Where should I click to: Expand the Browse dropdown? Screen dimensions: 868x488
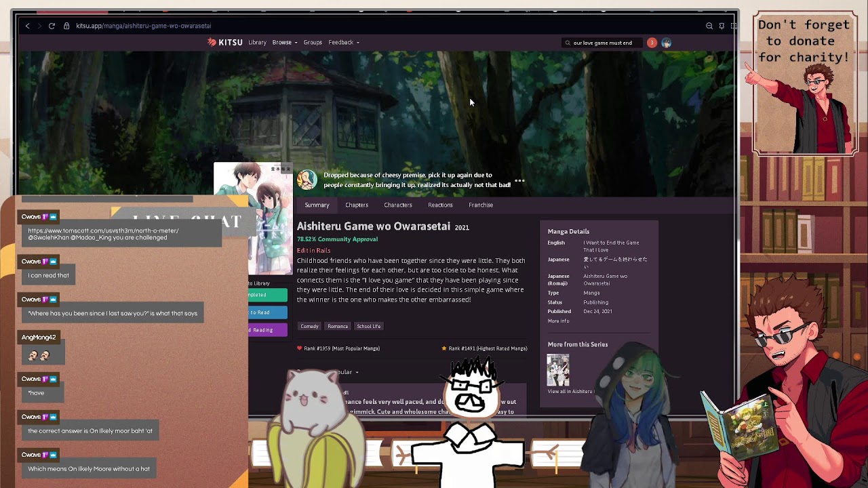[x=285, y=43]
